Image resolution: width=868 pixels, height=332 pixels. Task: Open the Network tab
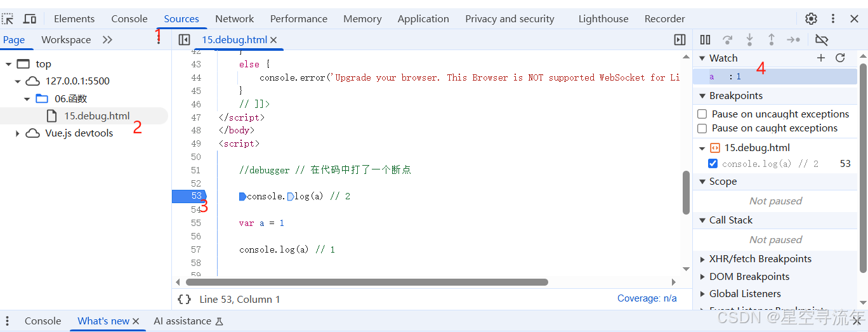(x=234, y=18)
